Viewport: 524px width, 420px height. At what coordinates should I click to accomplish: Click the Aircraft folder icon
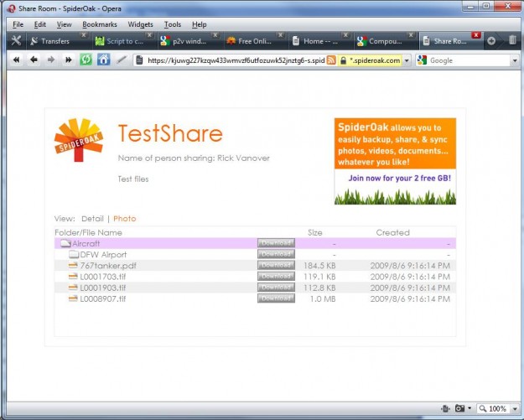[x=66, y=243]
